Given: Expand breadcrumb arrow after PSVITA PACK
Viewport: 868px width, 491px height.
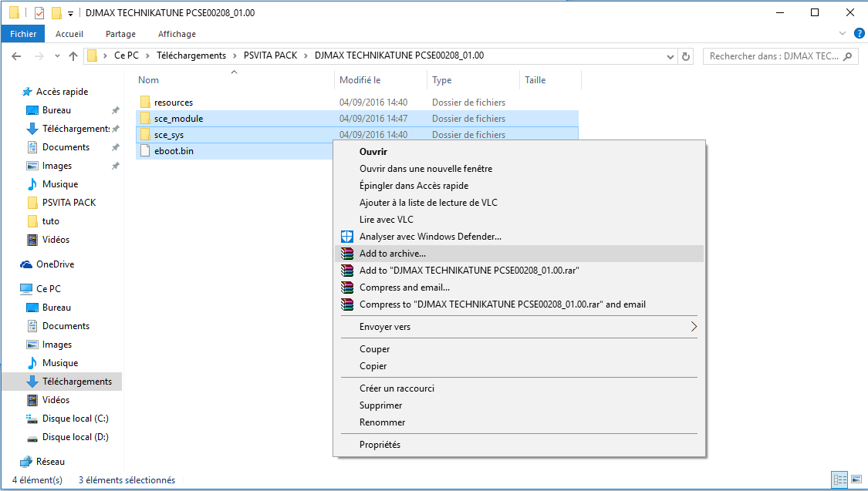Looking at the screenshot, I should click(x=306, y=55).
